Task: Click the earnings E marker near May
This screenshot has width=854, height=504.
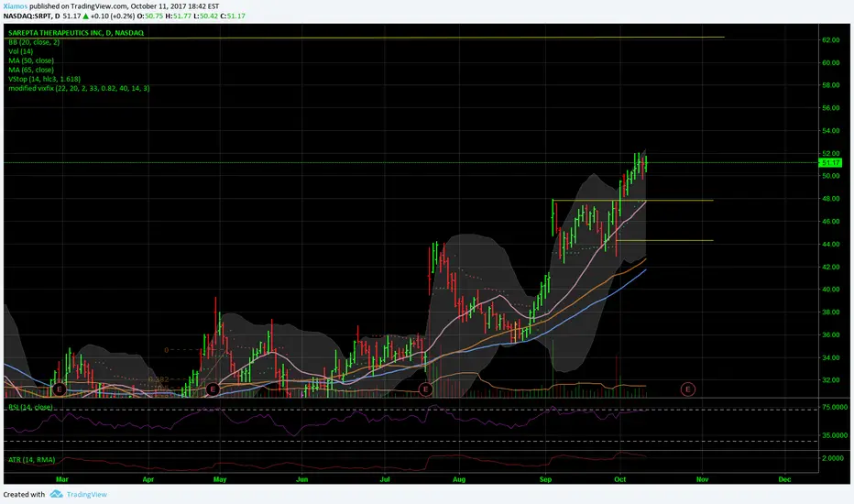Action: coord(213,389)
